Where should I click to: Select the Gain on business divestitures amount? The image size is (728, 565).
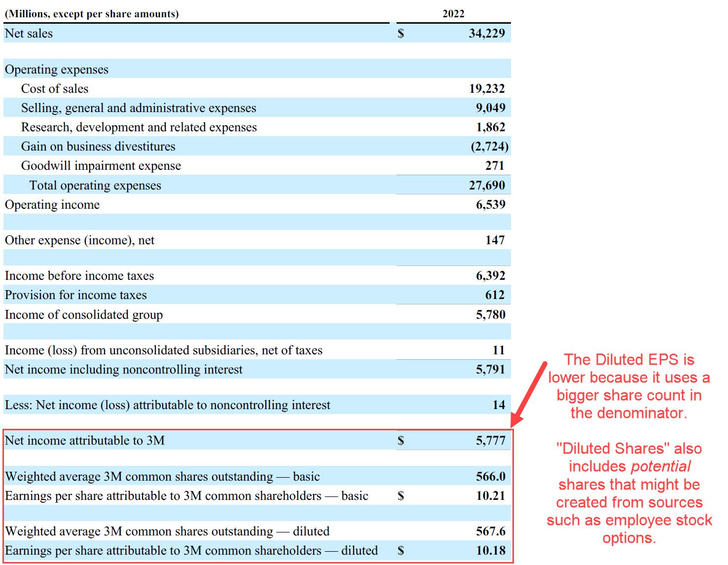click(489, 147)
